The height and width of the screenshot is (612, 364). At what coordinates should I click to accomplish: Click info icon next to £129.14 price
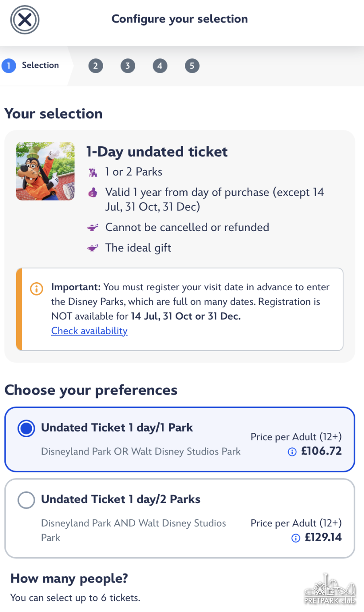(296, 538)
